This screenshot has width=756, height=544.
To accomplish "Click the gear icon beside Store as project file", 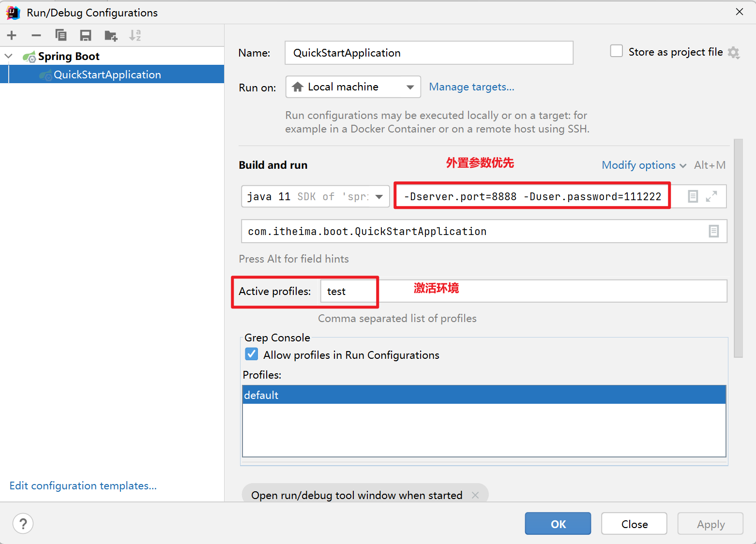I will 734,53.
